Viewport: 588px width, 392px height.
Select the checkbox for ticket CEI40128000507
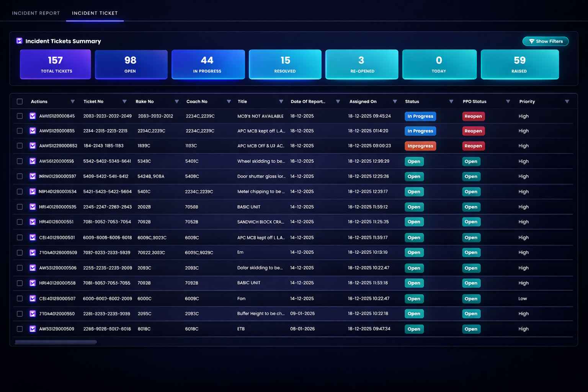click(x=20, y=299)
